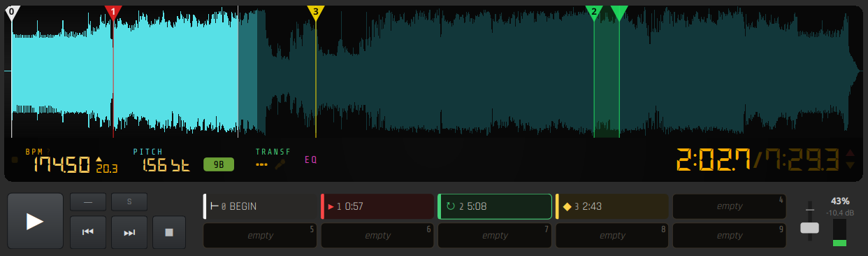This screenshot has height=256, width=868.
Task: Open the EQ section label
Action: coord(311,159)
